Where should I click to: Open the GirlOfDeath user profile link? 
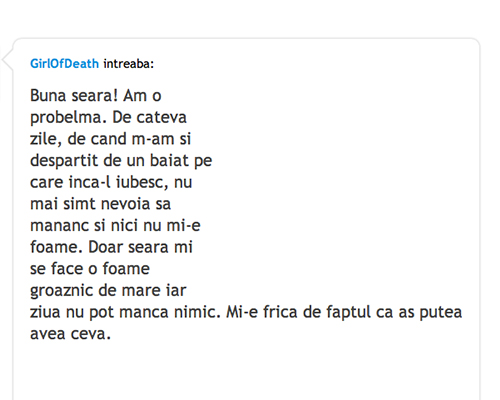point(64,63)
